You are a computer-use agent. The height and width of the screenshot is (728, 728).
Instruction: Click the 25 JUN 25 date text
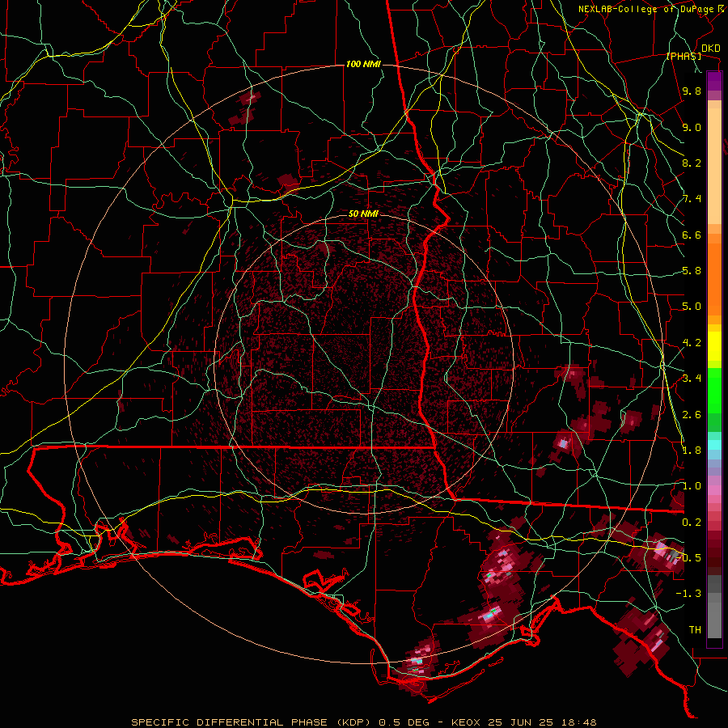tap(518, 722)
